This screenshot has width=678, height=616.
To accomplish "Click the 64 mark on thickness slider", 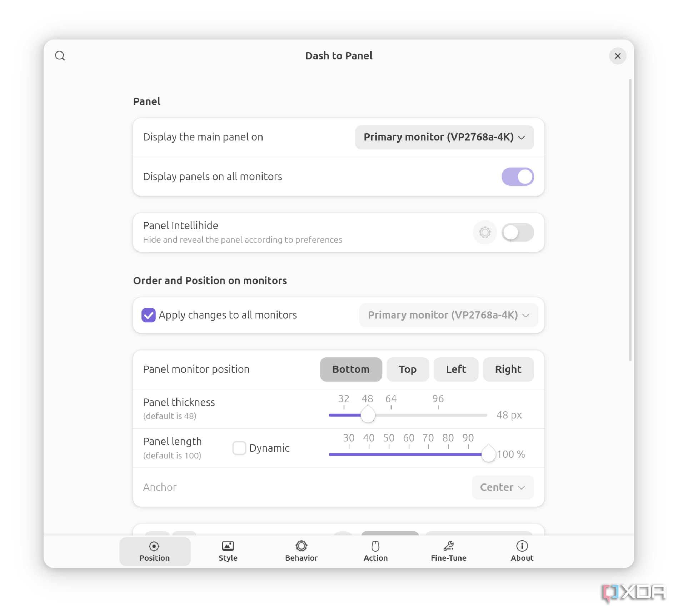I will tap(390, 399).
